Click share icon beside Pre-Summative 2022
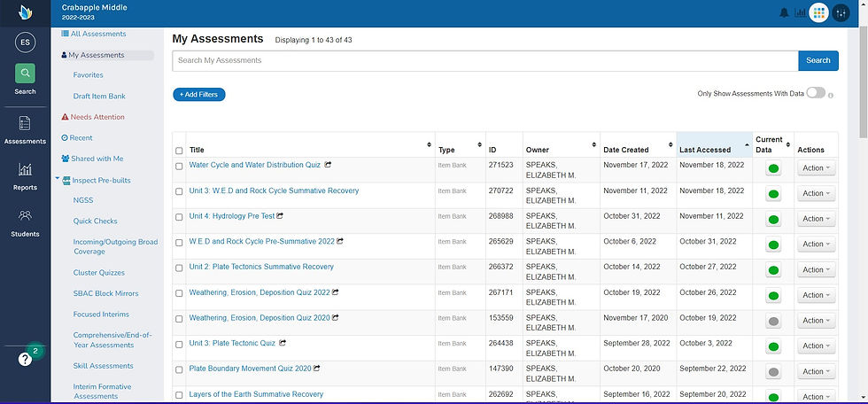The width and height of the screenshot is (868, 404). point(340,241)
